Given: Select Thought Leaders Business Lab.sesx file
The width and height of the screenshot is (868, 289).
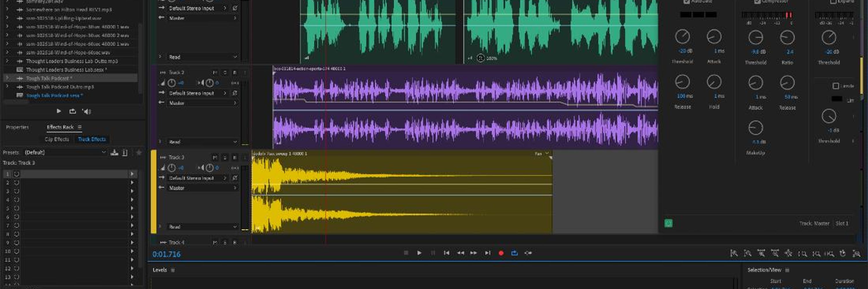Looking at the screenshot, I should point(66,70).
